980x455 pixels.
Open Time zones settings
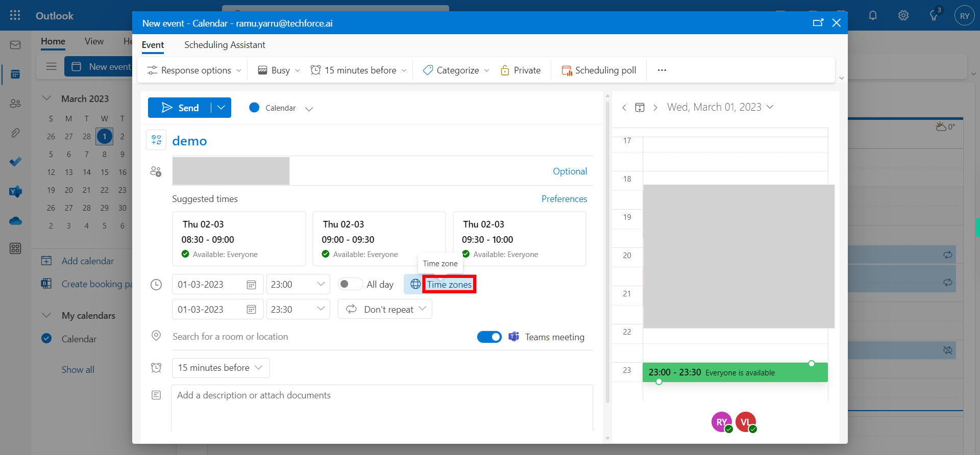pyautogui.click(x=449, y=285)
